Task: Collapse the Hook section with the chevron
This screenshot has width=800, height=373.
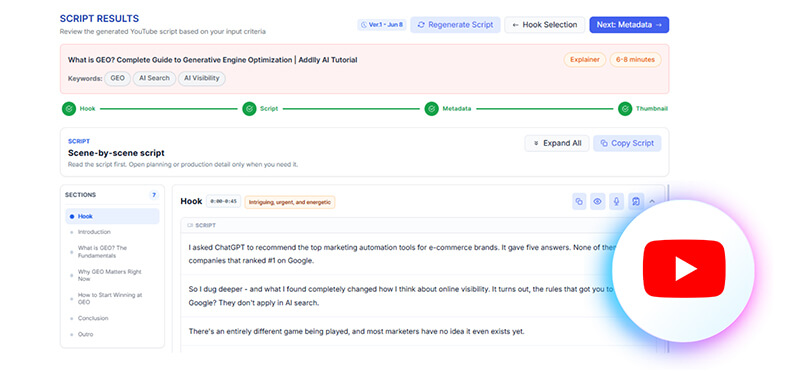Action: point(652,202)
